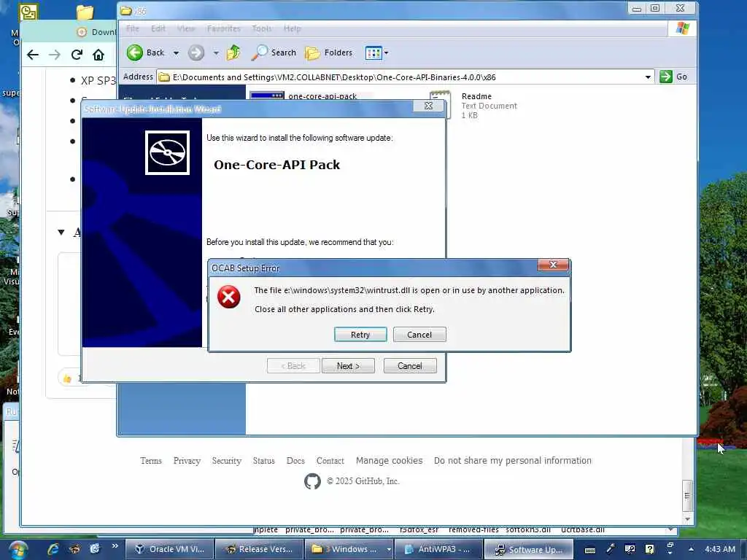Click the Status footer link
747x560 pixels.
click(x=264, y=461)
